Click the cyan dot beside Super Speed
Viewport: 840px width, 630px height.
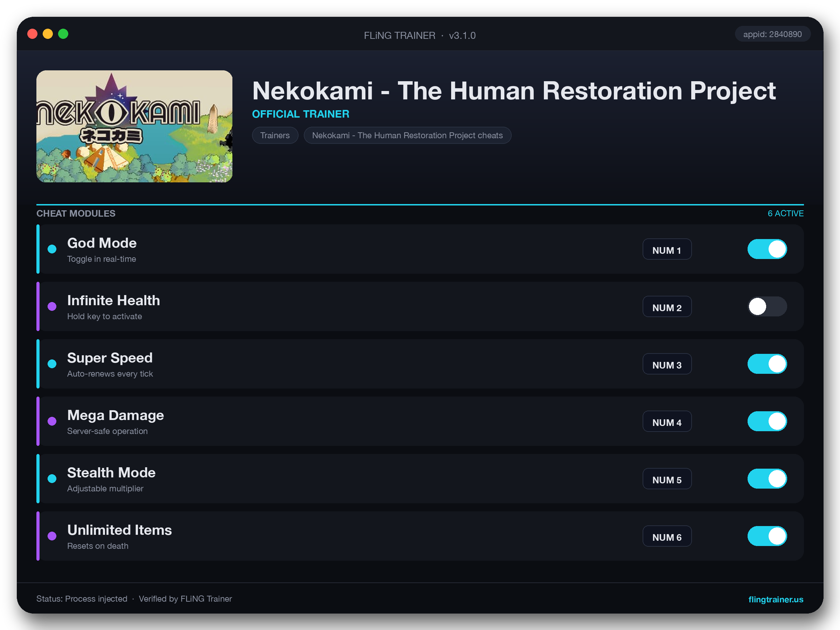[52, 364]
